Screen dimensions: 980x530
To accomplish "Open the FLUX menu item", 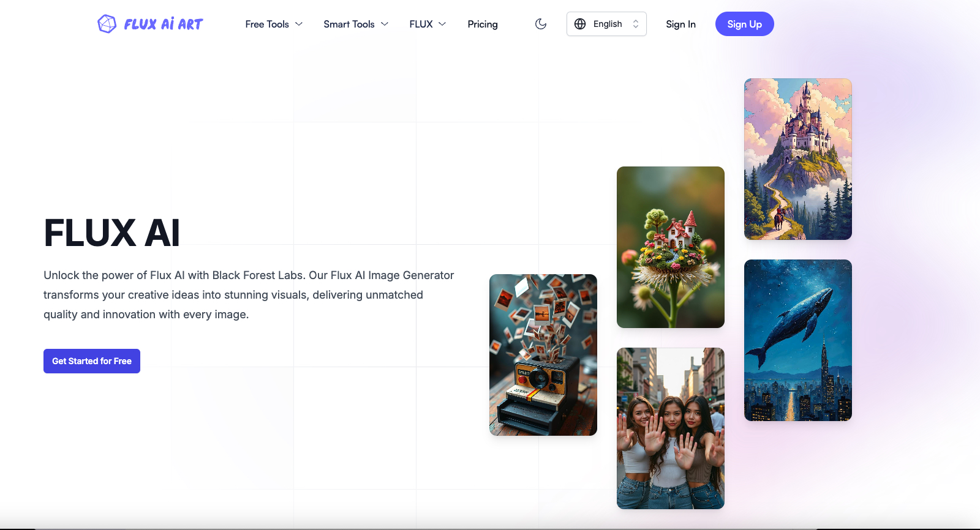I will pos(421,24).
